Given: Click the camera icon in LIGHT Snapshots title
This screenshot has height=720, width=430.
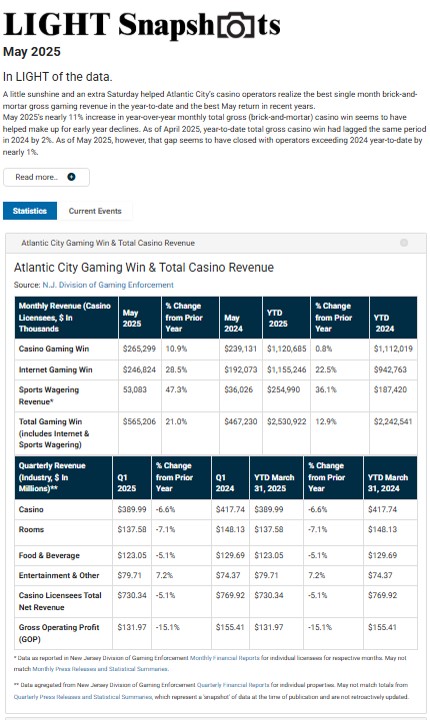Looking at the screenshot, I should (x=236, y=26).
